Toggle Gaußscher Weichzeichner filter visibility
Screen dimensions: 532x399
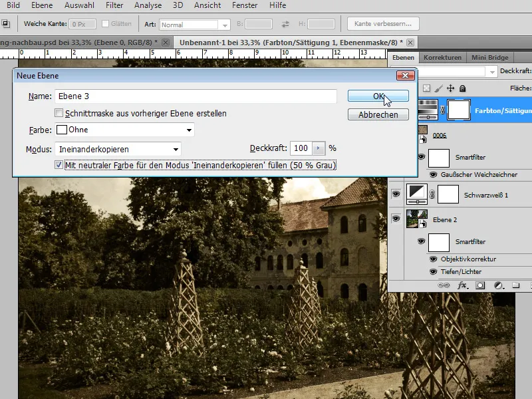pyautogui.click(x=433, y=174)
